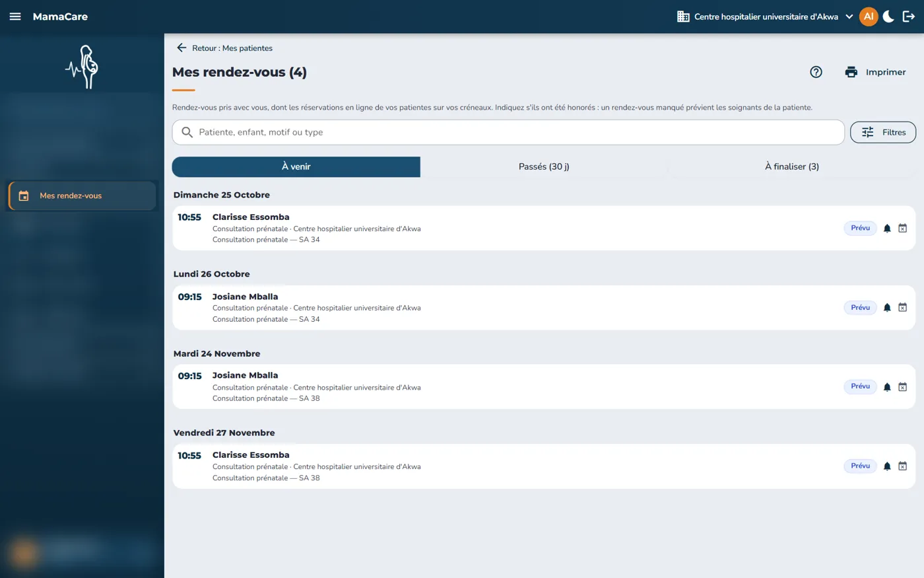Click the Imprimer print button
This screenshot has width=924, height=578.
pyautogui.click(x=875, y=72)
